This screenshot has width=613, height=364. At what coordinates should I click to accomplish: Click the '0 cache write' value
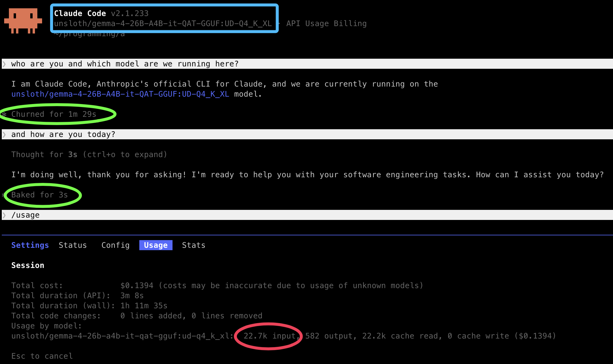coord(478,336)
